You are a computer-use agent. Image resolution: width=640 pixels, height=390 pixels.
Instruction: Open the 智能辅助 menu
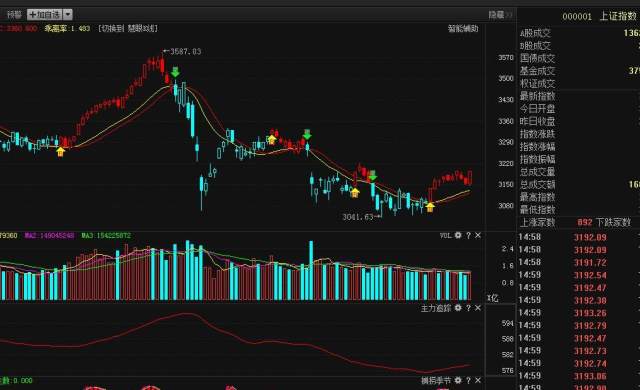463,29
